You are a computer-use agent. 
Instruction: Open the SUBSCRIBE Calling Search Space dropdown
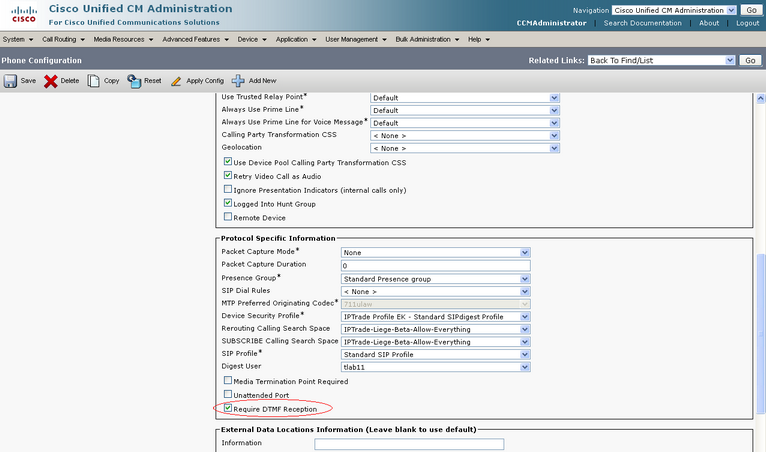coord(436,342)
